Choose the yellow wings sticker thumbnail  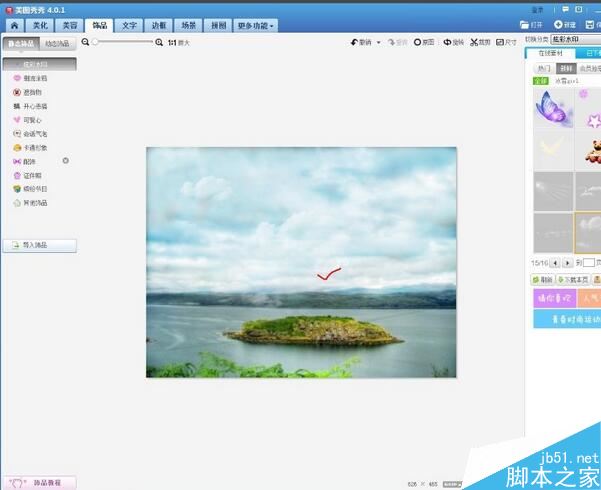tap(553, 149)
